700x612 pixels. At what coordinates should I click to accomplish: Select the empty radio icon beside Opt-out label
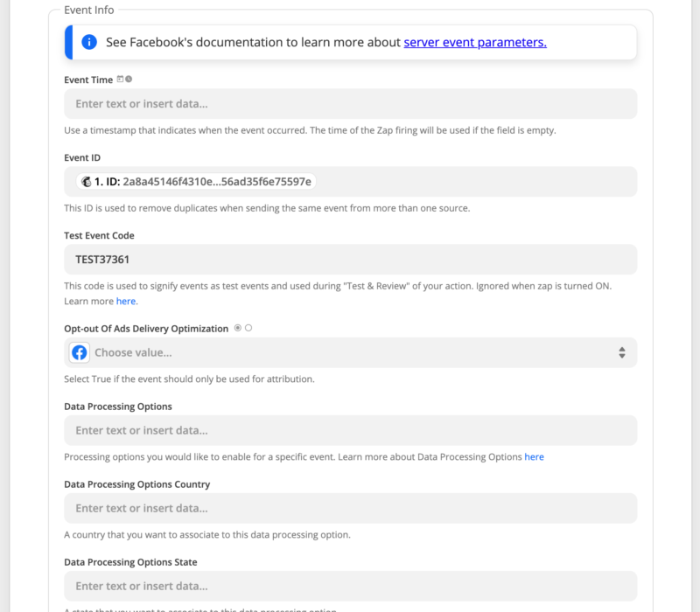coord(248,328)
